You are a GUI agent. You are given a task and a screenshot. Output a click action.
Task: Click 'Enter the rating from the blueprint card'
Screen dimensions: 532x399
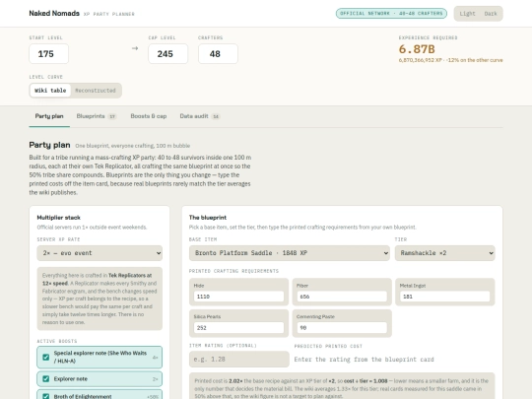click(x=364, y=360)
